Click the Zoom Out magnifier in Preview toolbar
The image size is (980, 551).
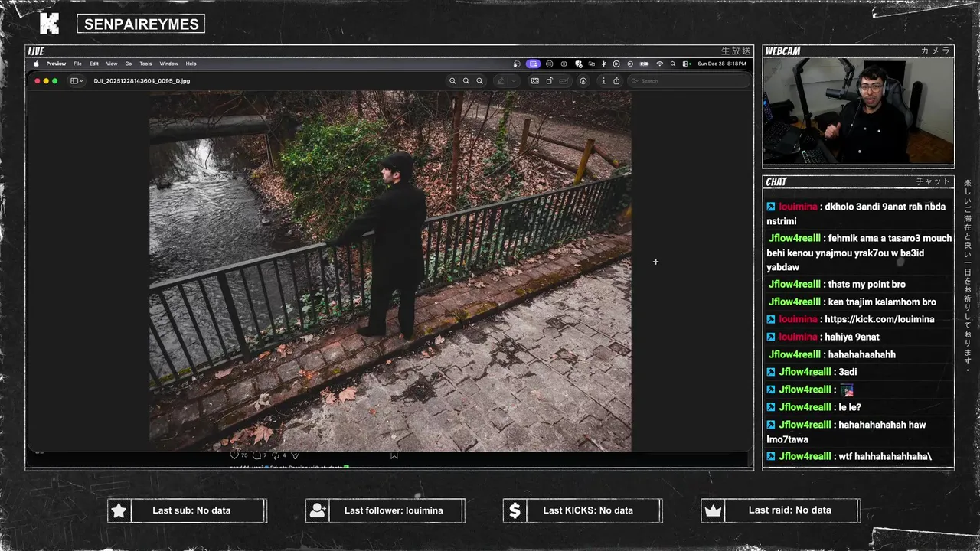click(x=452, y=80)
